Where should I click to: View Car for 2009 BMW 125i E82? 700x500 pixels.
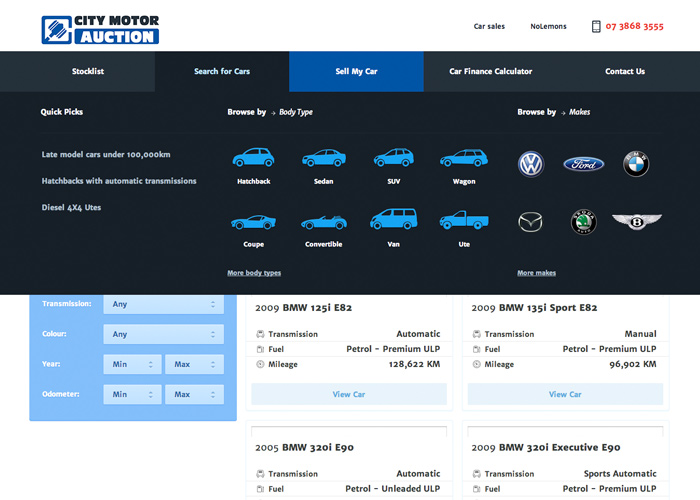pos(349,394)
